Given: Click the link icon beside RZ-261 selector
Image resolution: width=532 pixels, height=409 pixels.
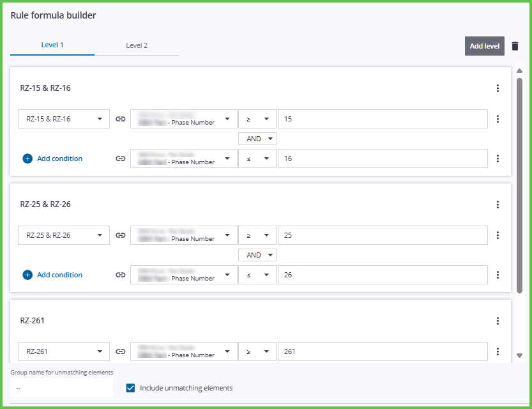Looking at the screenshot, I should (x=121, y=351).
